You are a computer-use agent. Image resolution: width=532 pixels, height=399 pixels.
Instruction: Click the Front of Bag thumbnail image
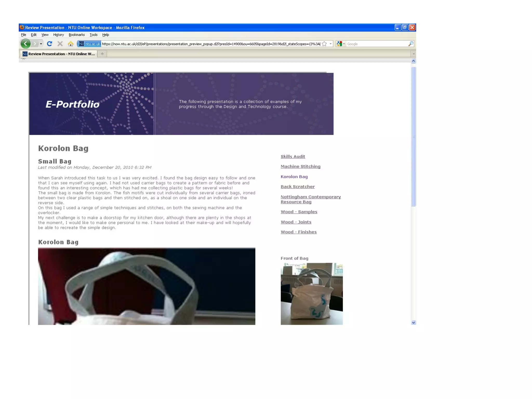(x=312, y=294)
